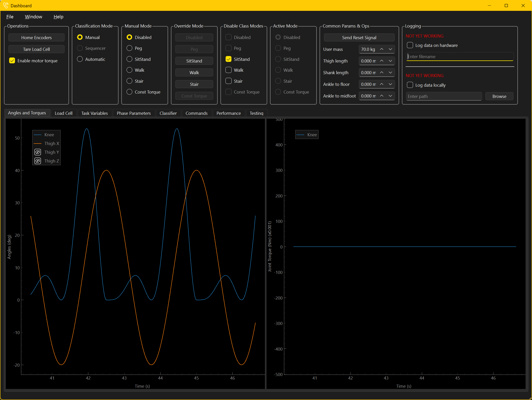Image resolution: width=532 pixels, height=400 pixels.
Task: Open the Window menu
Action: [34, 17]
